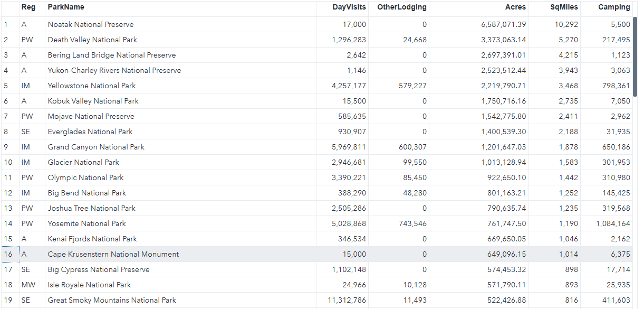Click the Yellowstone National Park cell
644x309 pixels.
tap(92, 86)
